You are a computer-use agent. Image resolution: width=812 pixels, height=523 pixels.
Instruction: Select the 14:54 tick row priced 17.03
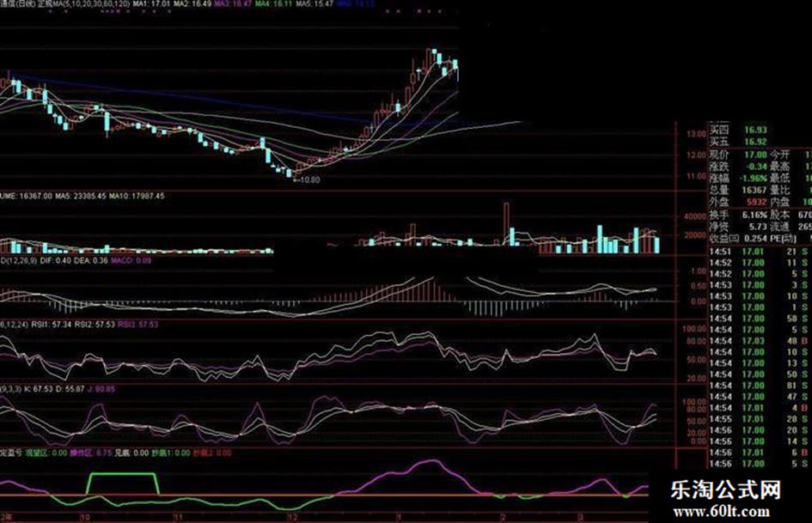coord(760,341)
